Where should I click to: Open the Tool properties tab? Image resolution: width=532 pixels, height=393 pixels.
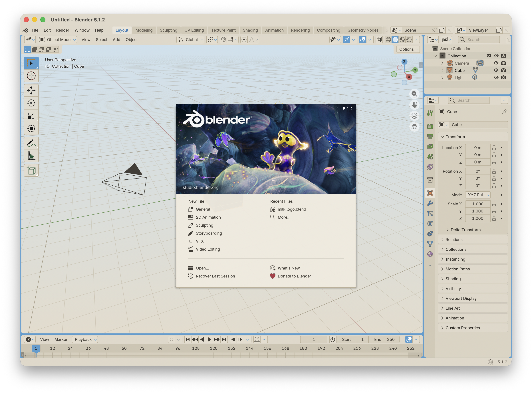tap(430, 113)
